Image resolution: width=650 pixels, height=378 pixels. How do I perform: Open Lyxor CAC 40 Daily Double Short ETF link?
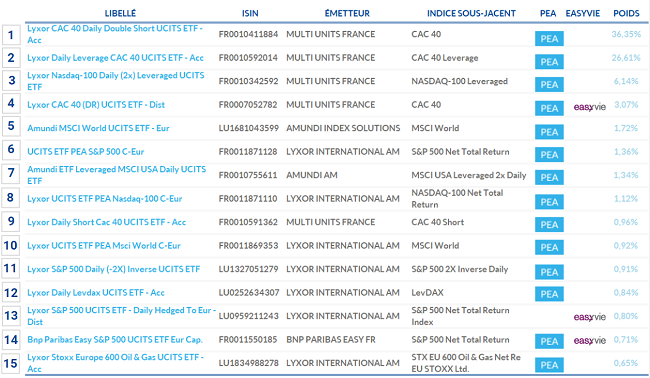[x=115, y=34]
